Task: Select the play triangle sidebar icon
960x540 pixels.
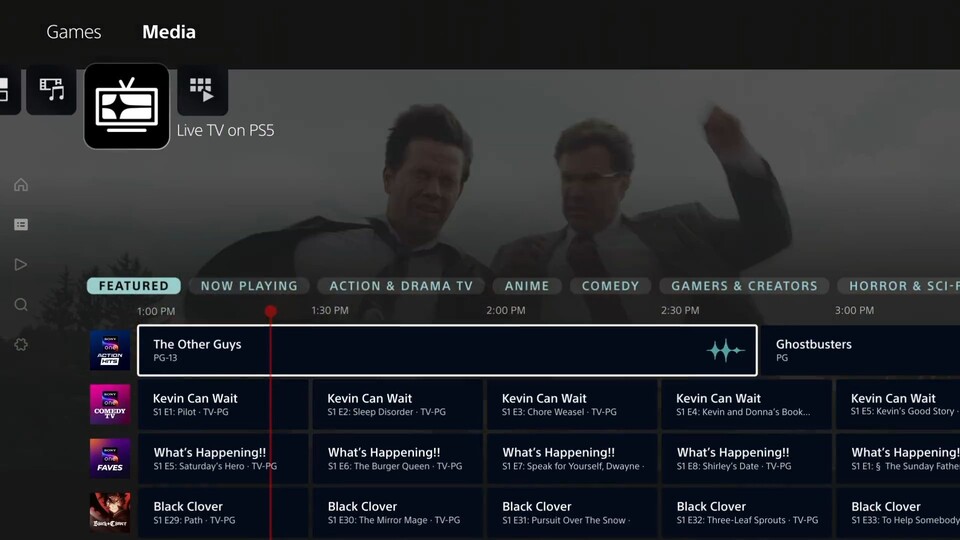Action: [x=21, y=264]
